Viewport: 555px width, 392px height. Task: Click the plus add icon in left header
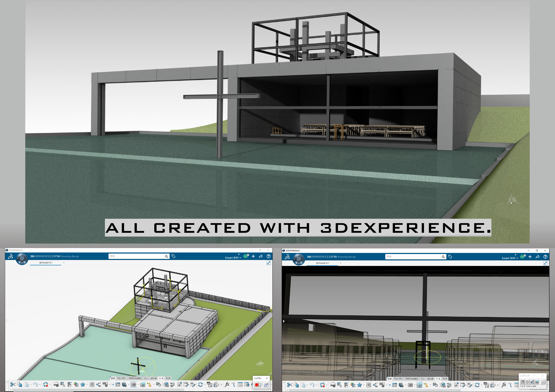(x=253, y=256)
